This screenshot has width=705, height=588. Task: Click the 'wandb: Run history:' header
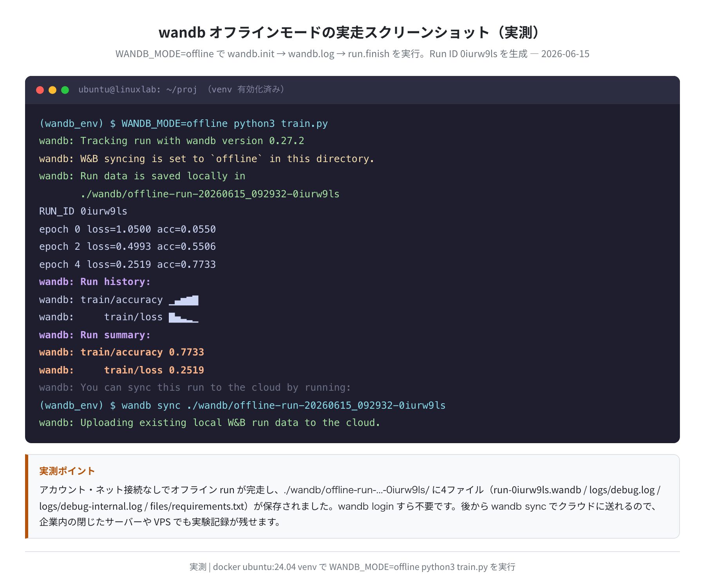[95, 282]
